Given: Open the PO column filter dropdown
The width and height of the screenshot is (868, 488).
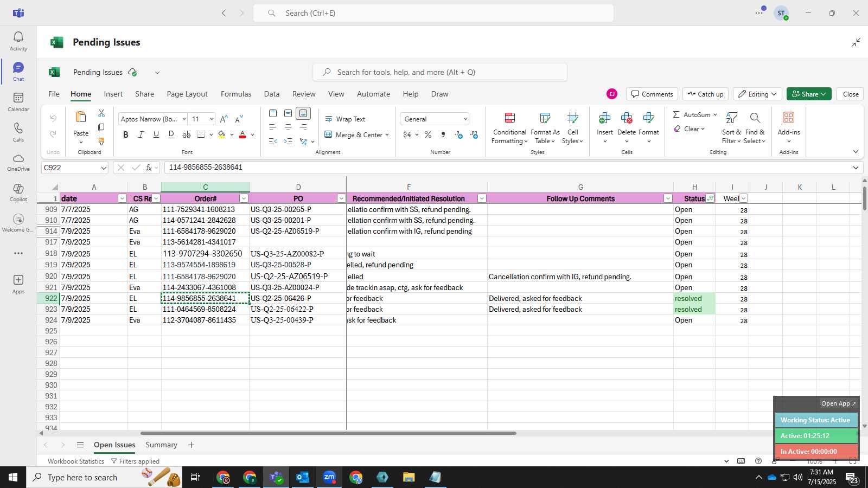Looking at the screenshot, I should [x=341, y=198].
